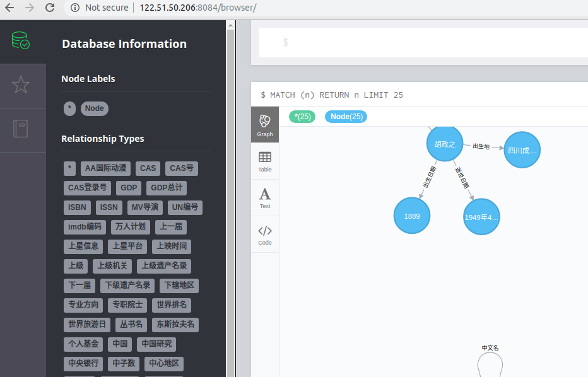
Task: Go forward in browser history
Action: point(30,8)
